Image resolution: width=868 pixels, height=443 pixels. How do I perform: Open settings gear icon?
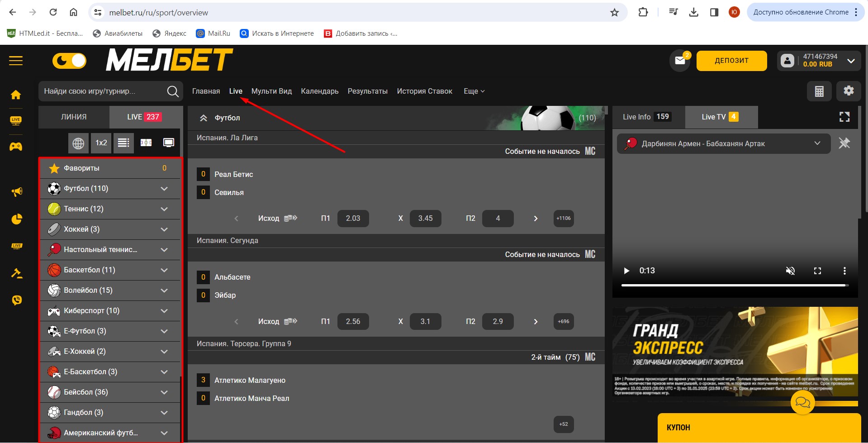(x=849, y=91)
